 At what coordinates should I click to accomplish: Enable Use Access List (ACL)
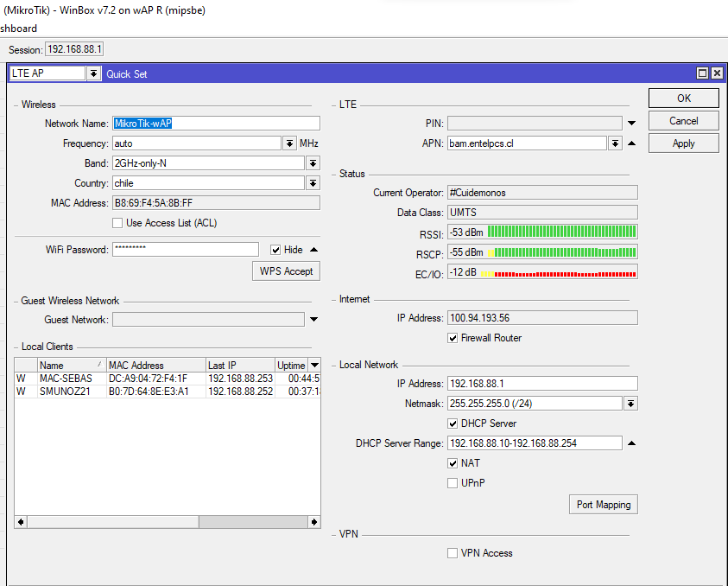point(118,223)
